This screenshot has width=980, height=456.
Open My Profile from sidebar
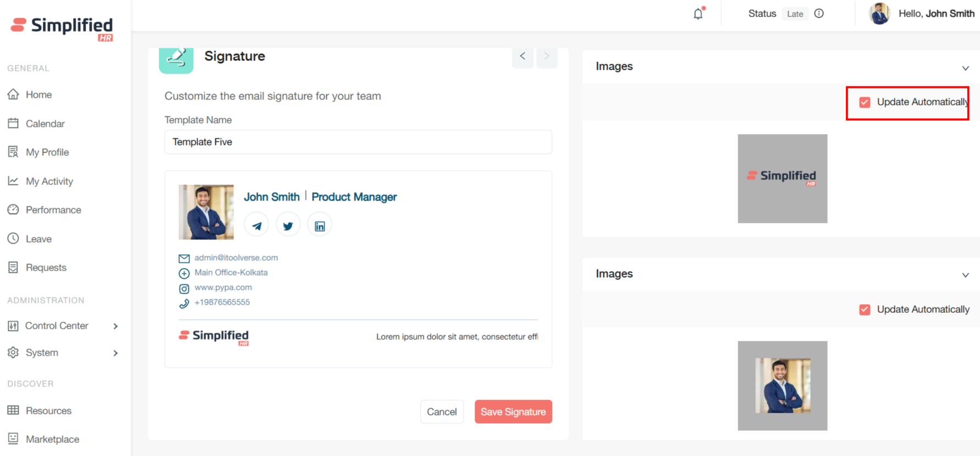pos(47,152)
